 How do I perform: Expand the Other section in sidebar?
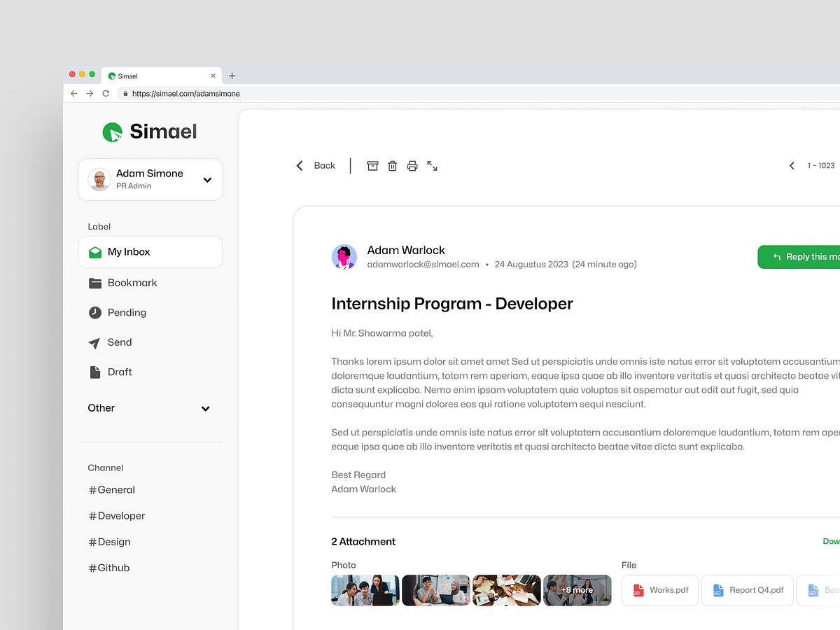pos(205,408)
